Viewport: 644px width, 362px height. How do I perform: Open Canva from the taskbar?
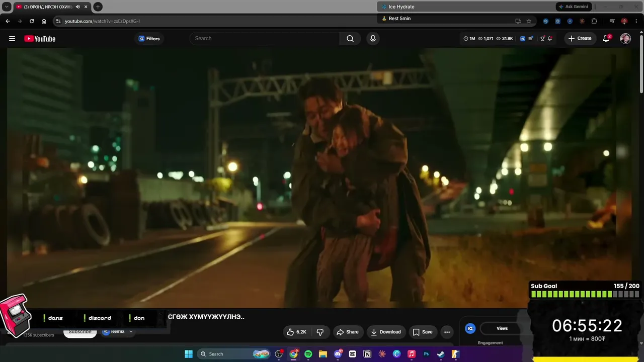[x=396, y=354]
